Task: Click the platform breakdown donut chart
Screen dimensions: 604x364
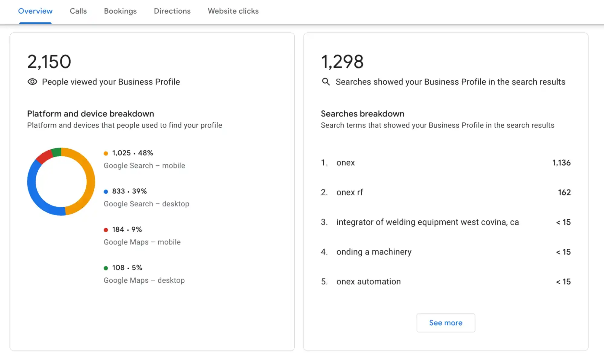Action: [x=61, y=181]
